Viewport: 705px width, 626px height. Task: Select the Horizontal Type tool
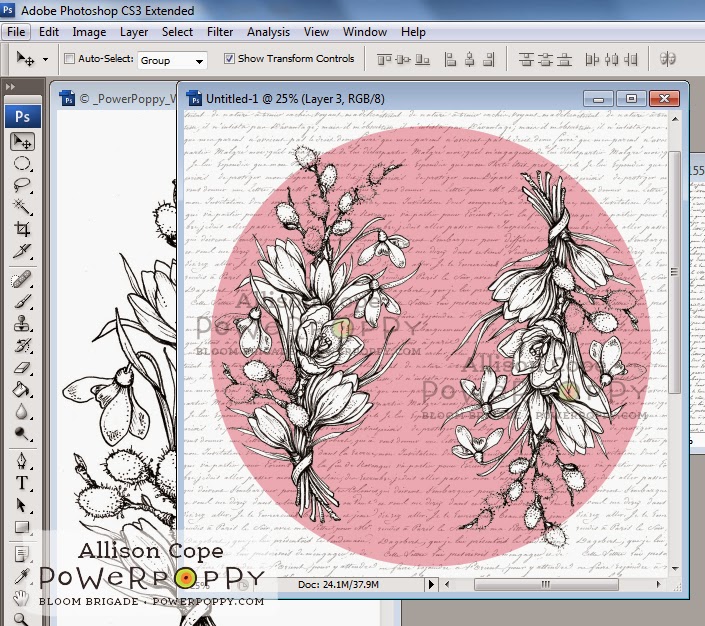point(22,483)
